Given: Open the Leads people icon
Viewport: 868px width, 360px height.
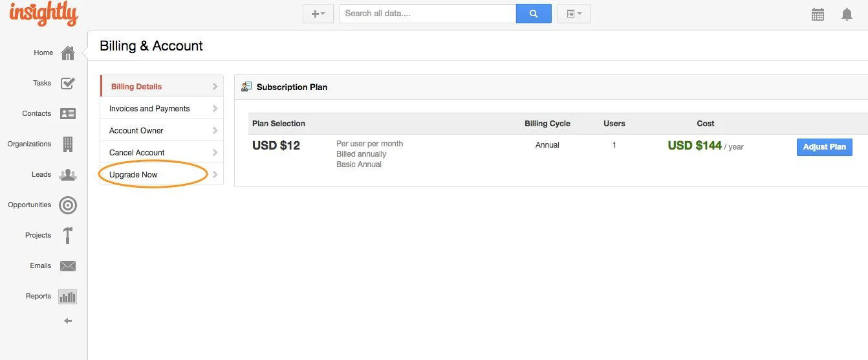Looking at the screenshot, I should coord(68,175).
